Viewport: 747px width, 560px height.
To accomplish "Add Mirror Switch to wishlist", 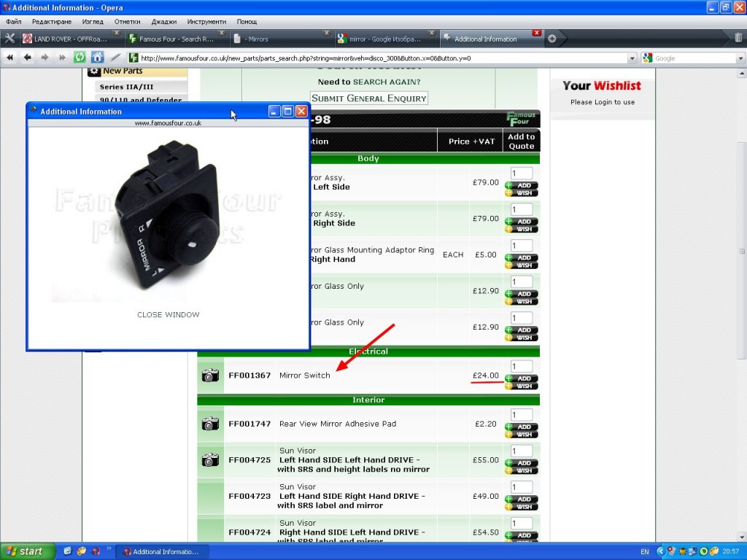I will click(522, 386).
